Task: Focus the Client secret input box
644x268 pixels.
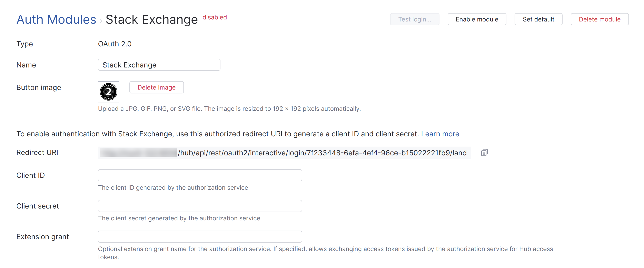Action: [200, 206]
